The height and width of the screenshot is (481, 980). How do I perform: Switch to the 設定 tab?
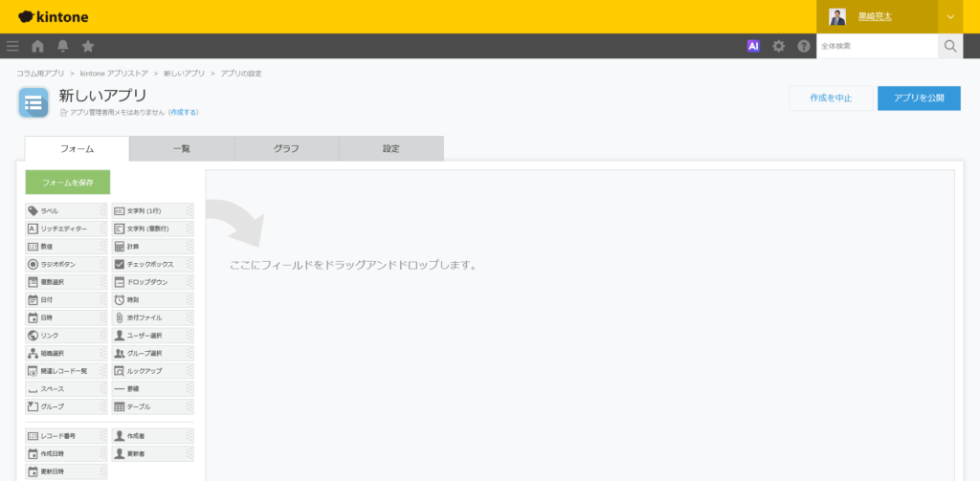point(391,148)
